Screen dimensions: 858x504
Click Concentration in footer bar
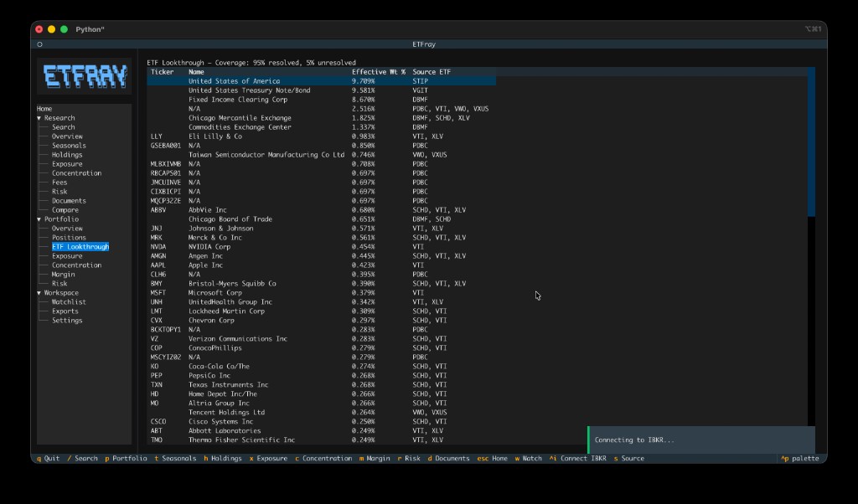323,458
